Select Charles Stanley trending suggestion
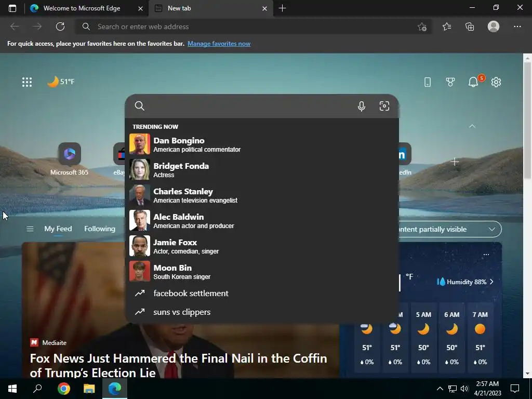This screenshot has width=532, height=399. point(262,195)
